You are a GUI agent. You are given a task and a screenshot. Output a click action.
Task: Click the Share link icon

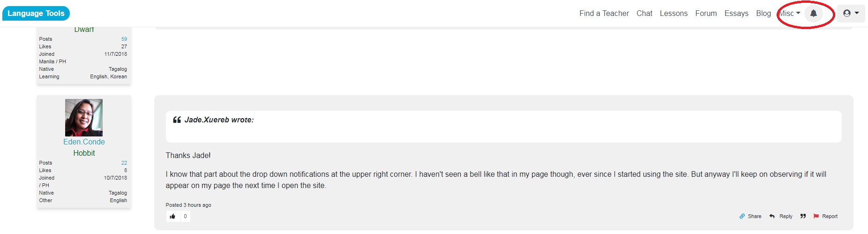742,216
